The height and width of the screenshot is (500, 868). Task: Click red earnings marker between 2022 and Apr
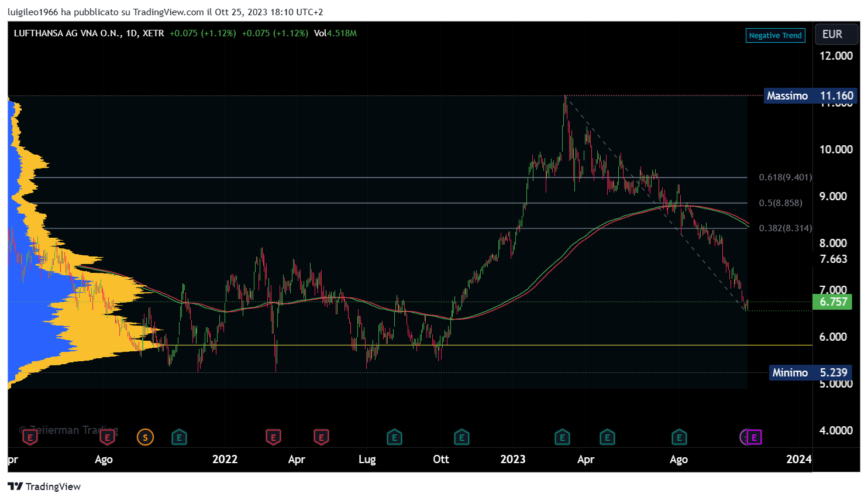[x=273, y=437]
